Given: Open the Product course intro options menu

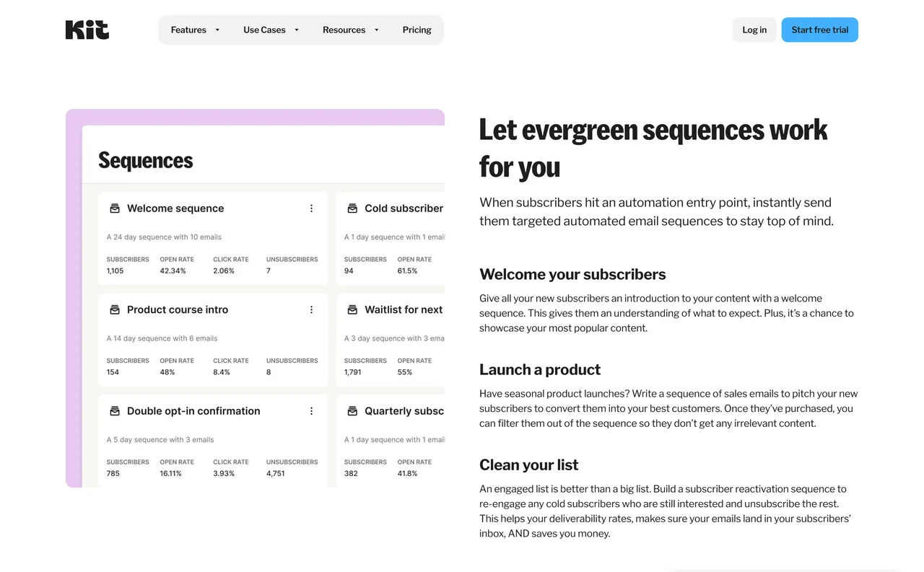Looking at the screenshot, I should pos(311,309).
